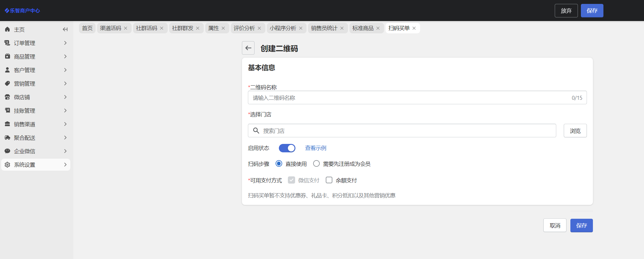Close the 渠道活码 tab
Viewport: 644px width, 259px height.
click(126, 28)
